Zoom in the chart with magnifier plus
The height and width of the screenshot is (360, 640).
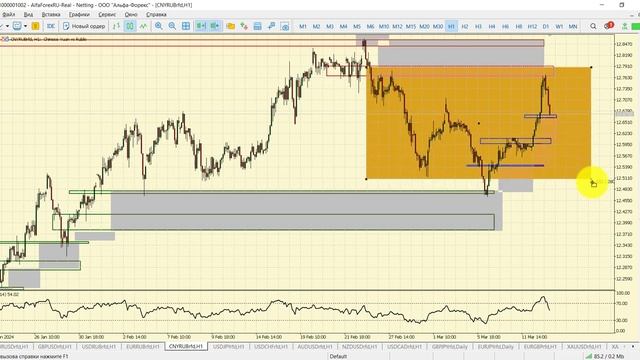click(159, 26)
